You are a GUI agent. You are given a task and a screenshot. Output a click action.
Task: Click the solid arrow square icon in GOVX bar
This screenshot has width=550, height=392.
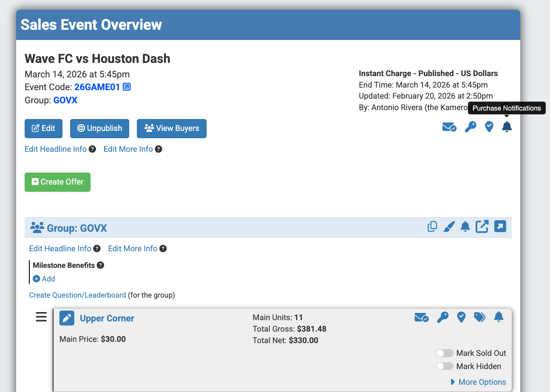point(500,227)
